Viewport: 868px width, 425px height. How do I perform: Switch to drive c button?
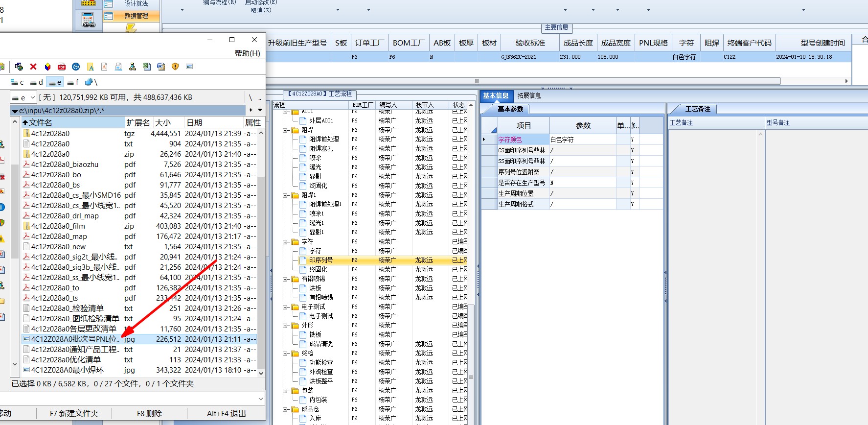pos(17,82)
